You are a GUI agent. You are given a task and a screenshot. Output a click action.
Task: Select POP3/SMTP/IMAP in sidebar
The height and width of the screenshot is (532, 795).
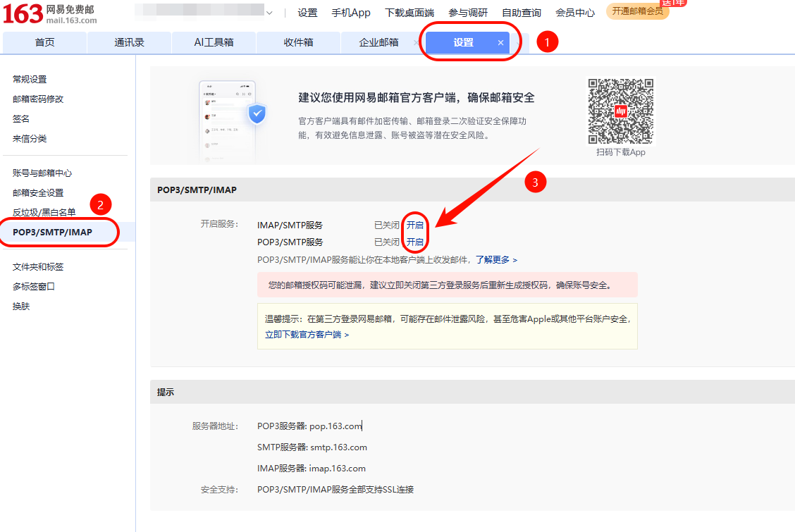point(52,232)
